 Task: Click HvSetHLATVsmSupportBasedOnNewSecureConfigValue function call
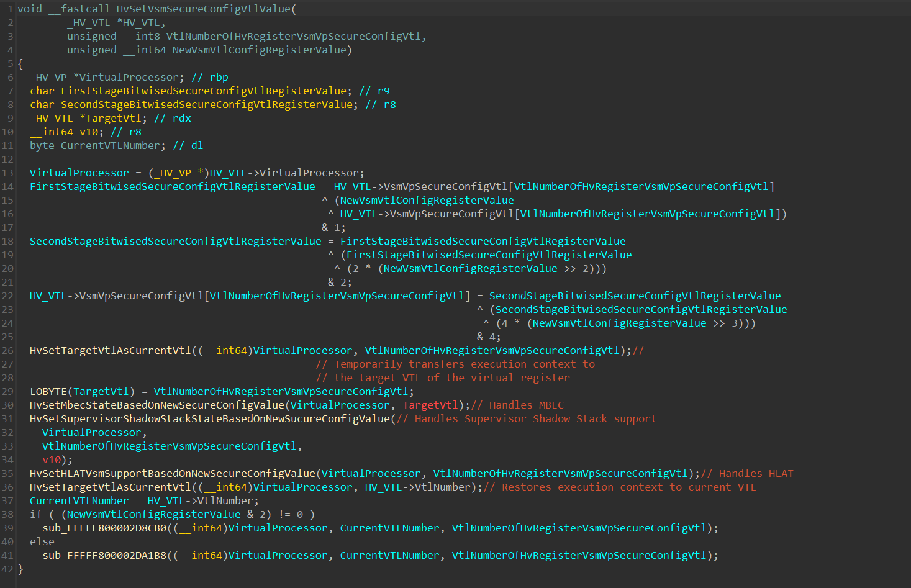172,473
